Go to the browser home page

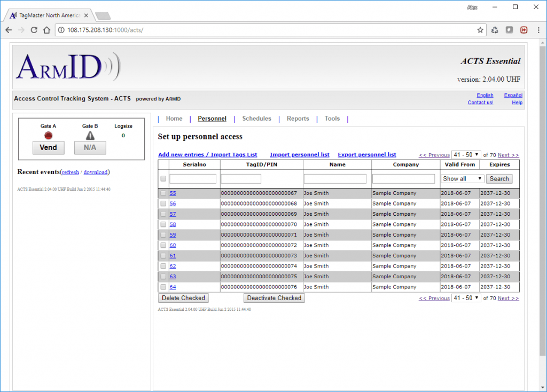47,30
